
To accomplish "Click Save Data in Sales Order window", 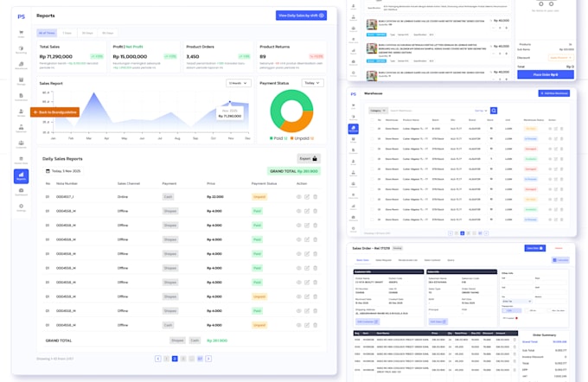I will click(534, 248).
